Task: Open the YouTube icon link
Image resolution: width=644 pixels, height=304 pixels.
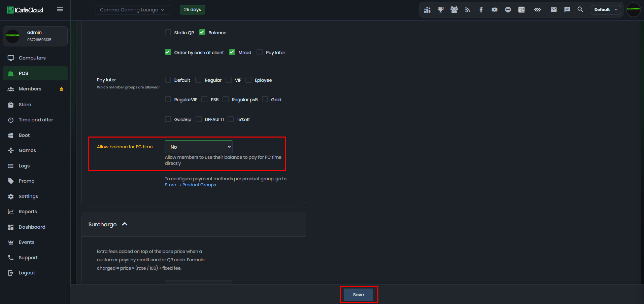Action: [x=495, y=10]
